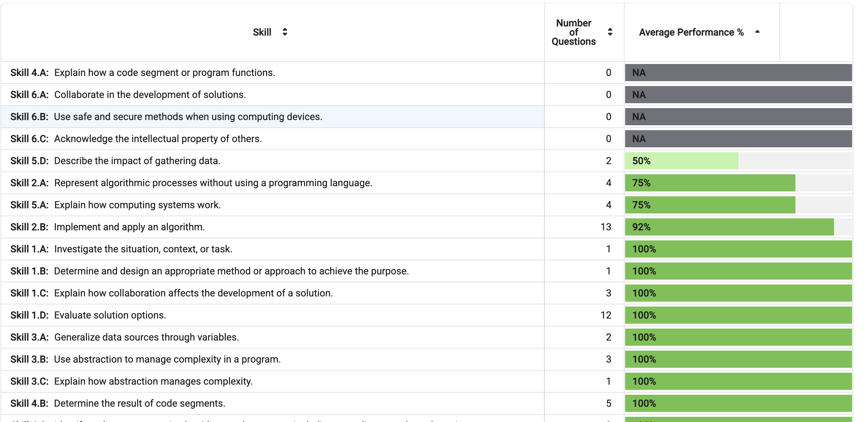This screenshot has width=868, height=422.
Task: Click question count 12 for Skill 1.D
Action: click(606, 315)
